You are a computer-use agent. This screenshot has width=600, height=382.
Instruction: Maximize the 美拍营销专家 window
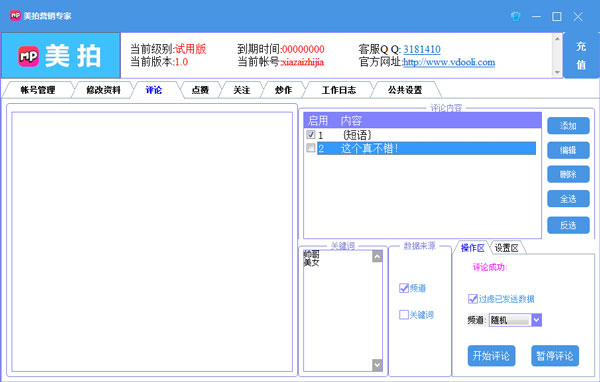pyautogui.click(x=557, y=16)
